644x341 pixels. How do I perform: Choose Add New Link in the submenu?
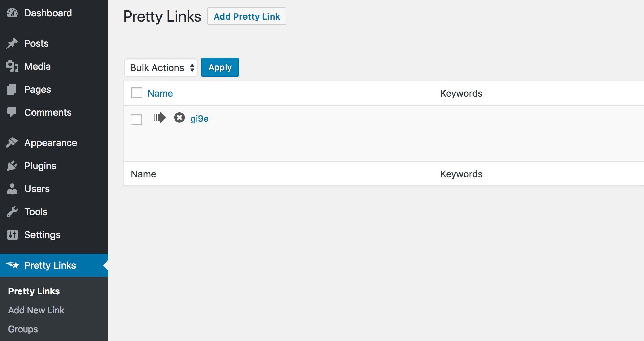point(36,310)
